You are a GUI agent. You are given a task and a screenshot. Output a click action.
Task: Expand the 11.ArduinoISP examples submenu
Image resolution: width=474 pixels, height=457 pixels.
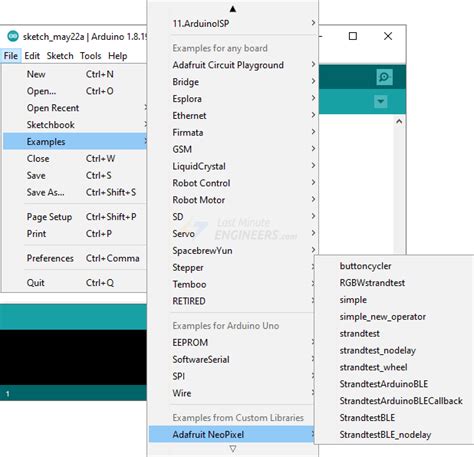[x=233, y=24]
